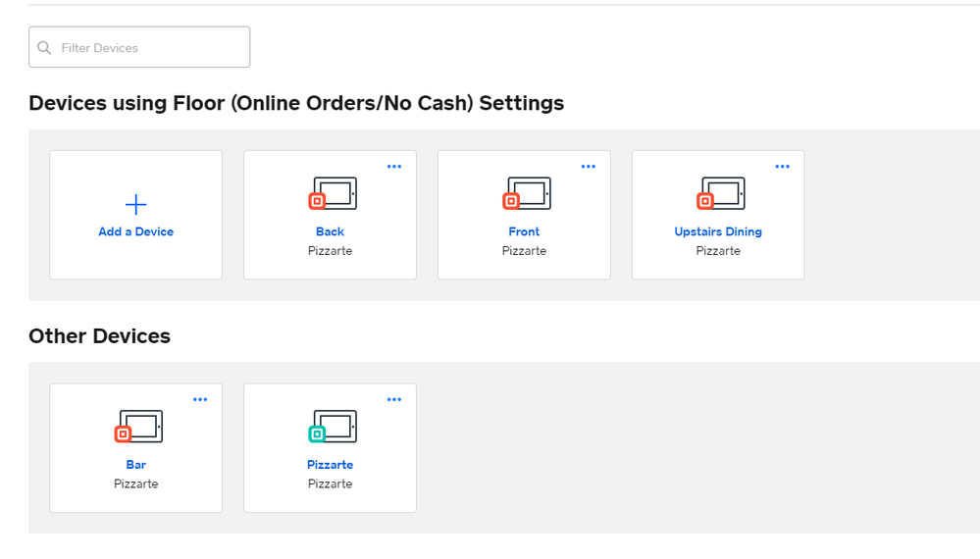
Task: Focus the Filter Devices search field
Action: click(x=147, y=47)
